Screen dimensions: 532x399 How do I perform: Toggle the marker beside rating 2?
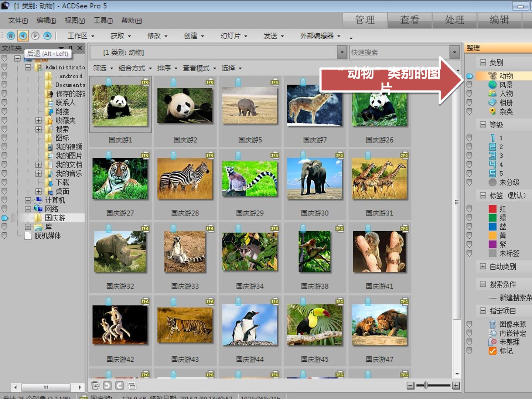pyautogui.click(x=469, y=147)
